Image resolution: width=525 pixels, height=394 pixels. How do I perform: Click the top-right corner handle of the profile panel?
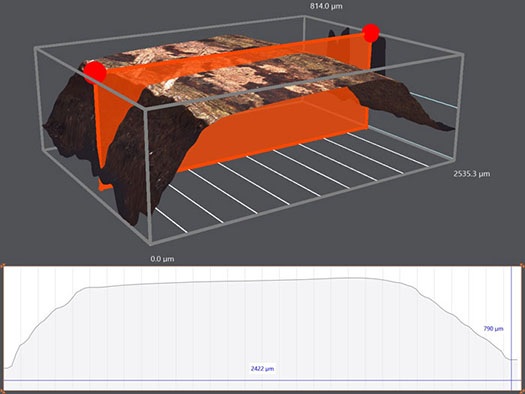[x=523, y=265]
